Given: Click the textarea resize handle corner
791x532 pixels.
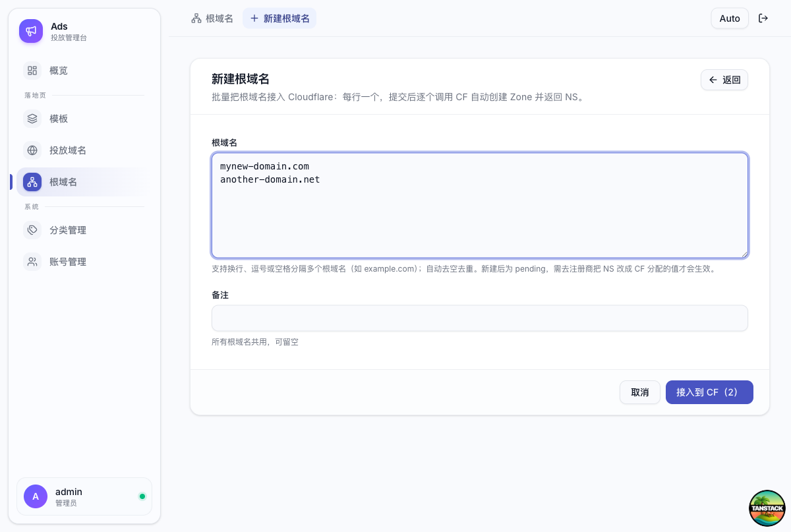Looking at the screenshot, I should (x=744, y=254).
